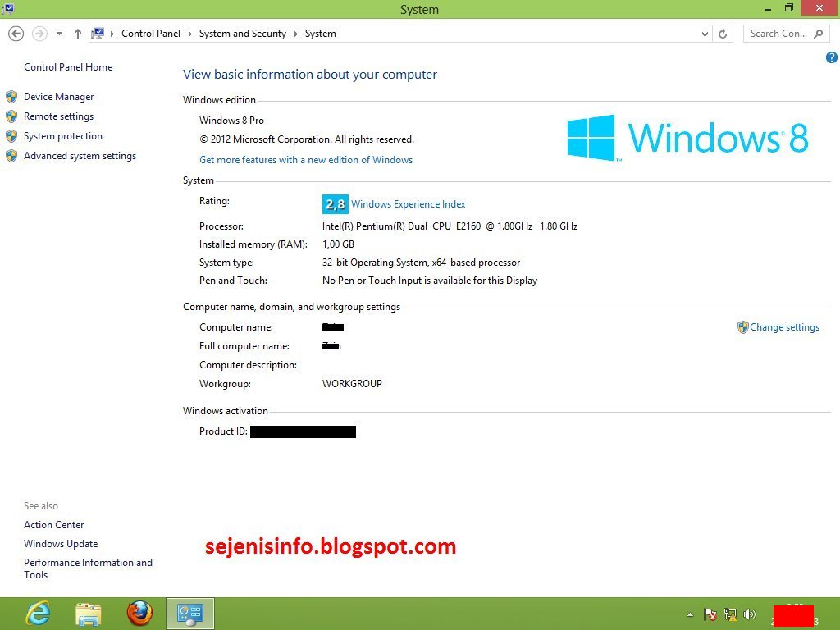840x630 pixels.
Task: Open Control Panel Home
Action: [x=68, y=67]
